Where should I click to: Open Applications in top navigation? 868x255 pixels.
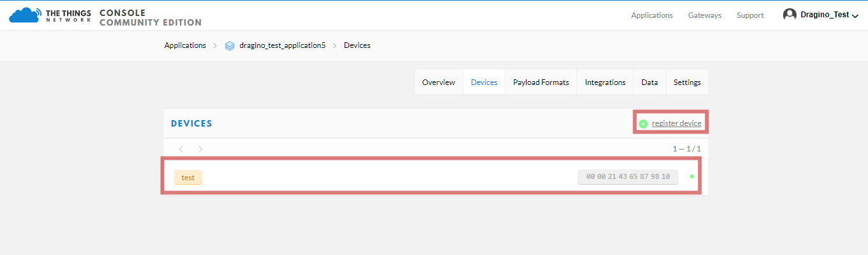tap(652, 15)
